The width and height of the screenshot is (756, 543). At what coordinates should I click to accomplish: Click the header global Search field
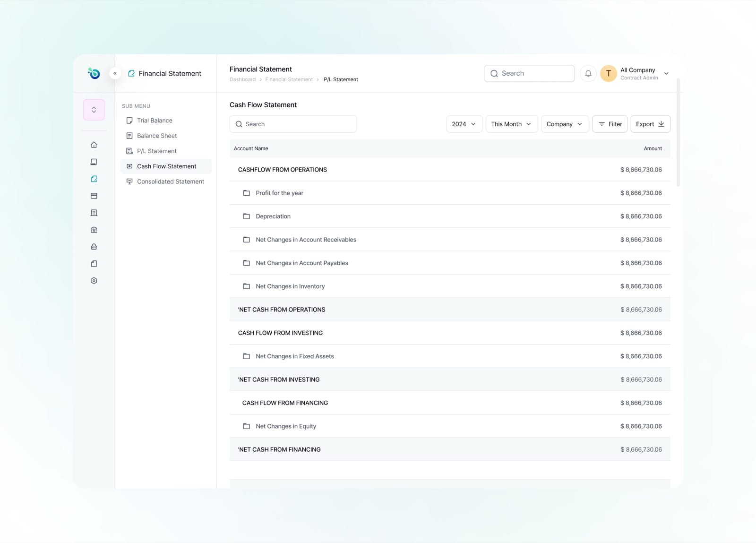coord(529,73)
